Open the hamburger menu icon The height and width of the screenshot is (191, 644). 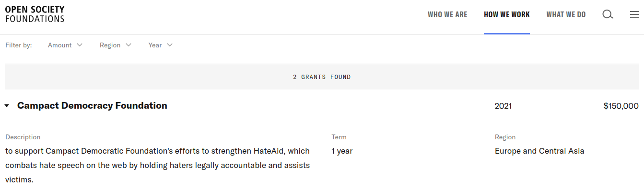pyautogui.click(x=634, y=14)
